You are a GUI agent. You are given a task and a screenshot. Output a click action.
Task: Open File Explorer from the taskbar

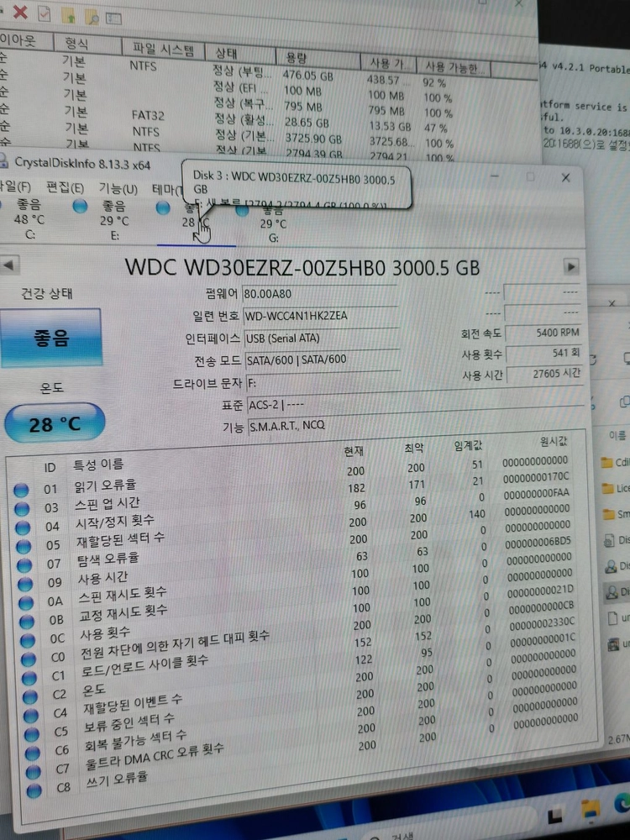coord(591,809)
